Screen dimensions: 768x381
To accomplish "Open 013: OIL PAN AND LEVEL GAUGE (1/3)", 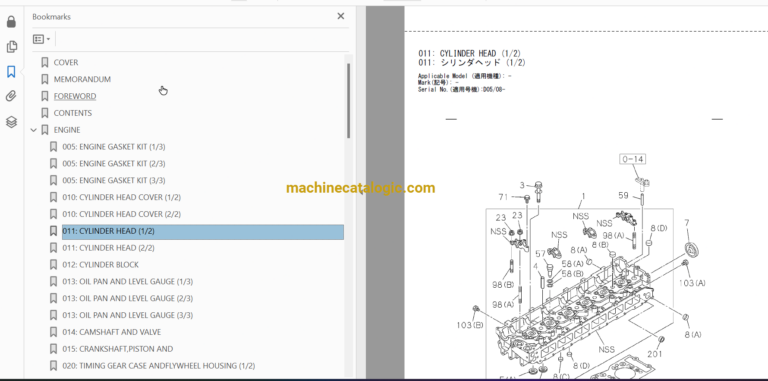I will 127,281.
